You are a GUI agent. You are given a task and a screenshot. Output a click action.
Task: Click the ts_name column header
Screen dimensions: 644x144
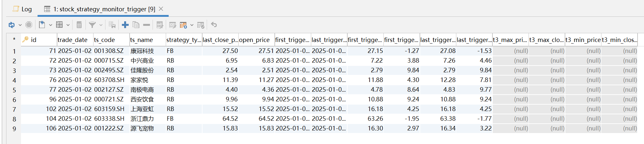click(x=142, y=40)
